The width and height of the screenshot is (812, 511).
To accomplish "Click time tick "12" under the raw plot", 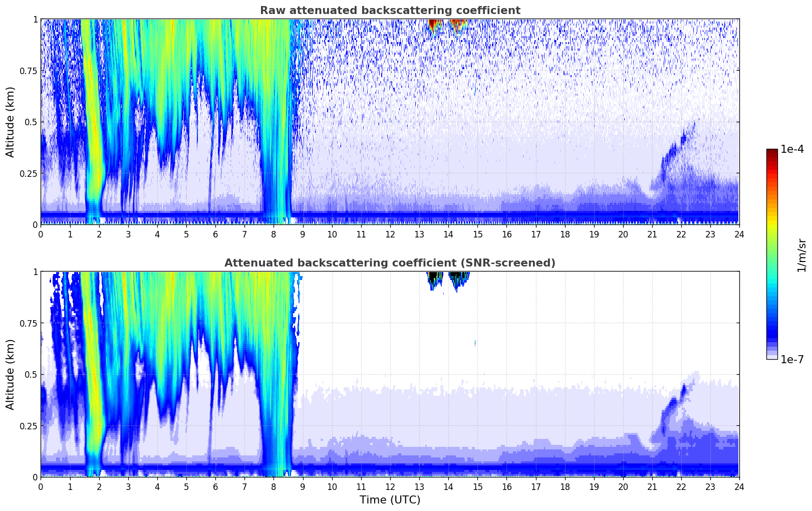I will click(390, 234).
